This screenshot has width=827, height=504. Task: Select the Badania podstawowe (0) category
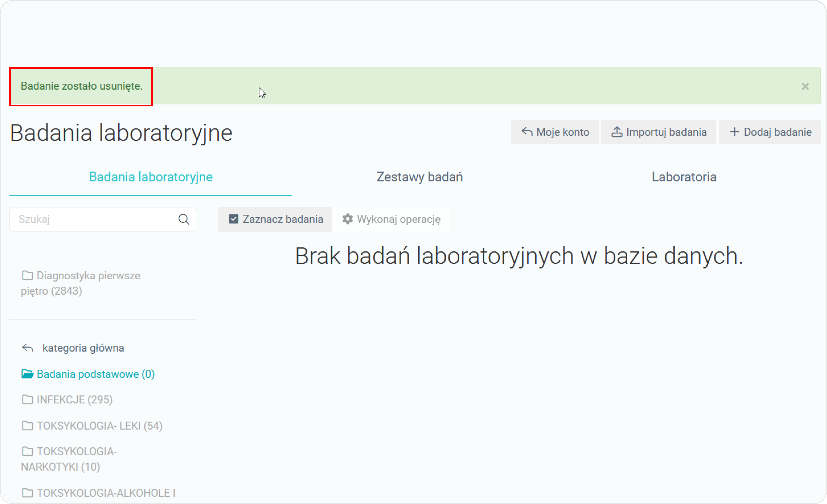[88, 374]
